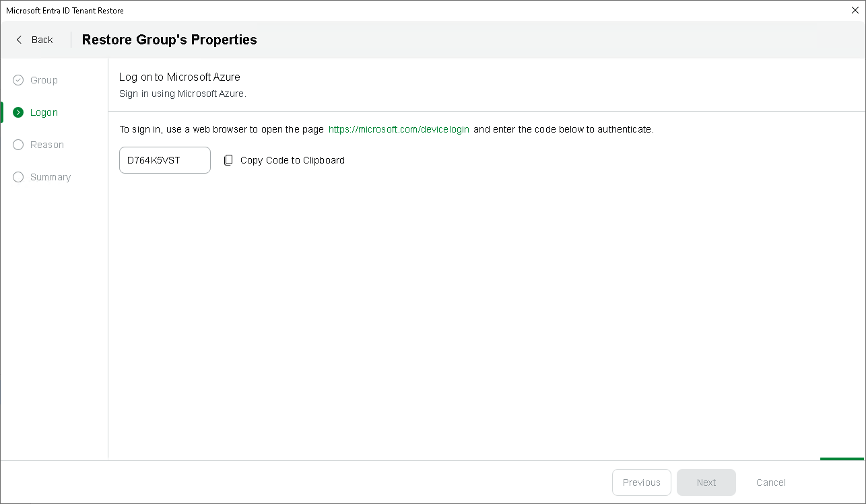Screen dimensions: 866x504
Task: Click the Previous button
Action: 641,482
